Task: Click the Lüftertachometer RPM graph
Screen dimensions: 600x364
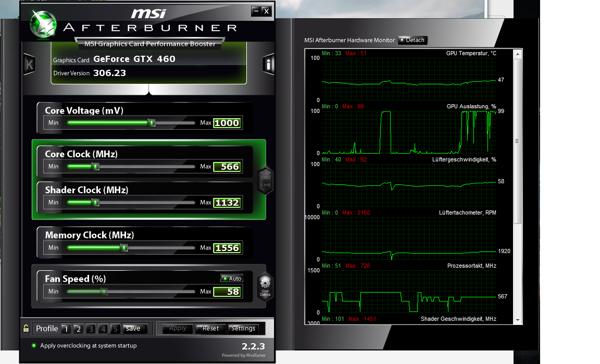Action: coord(409,239)
